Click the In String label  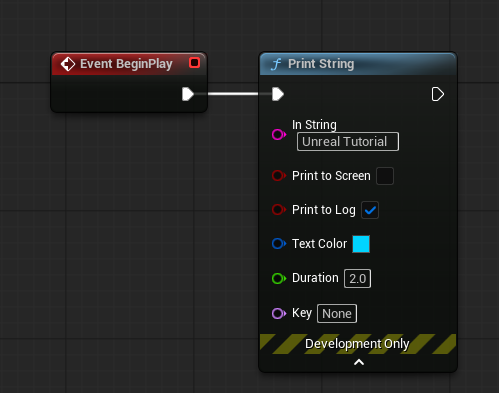point(314,125)
